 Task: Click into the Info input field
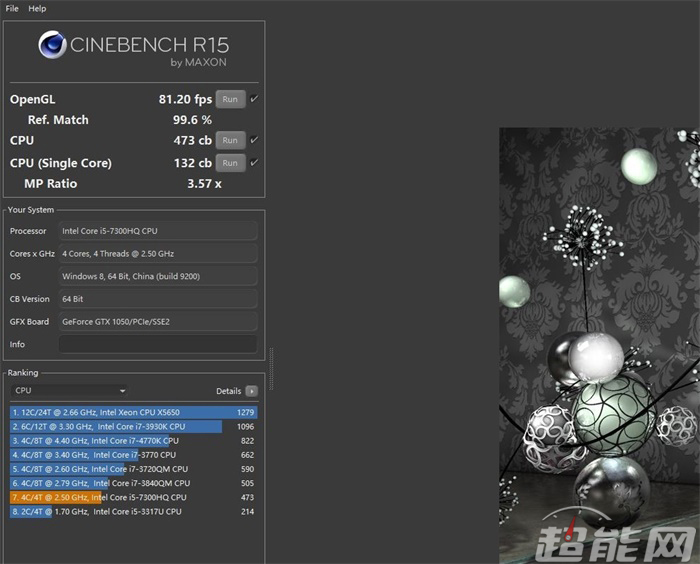158,344
